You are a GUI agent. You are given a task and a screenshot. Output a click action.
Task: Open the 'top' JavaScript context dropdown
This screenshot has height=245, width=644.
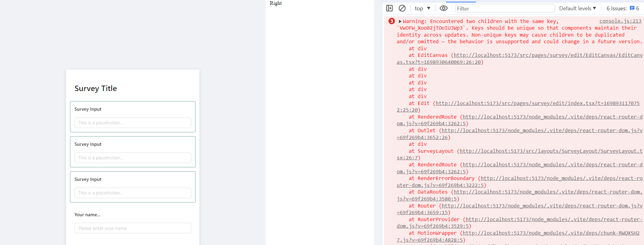pyautogui.click(x=422, y=8)
